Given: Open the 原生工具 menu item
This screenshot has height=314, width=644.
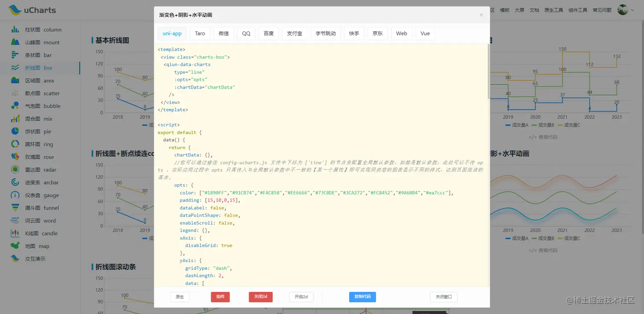Looking at the screenshot, I should point(554,10).
